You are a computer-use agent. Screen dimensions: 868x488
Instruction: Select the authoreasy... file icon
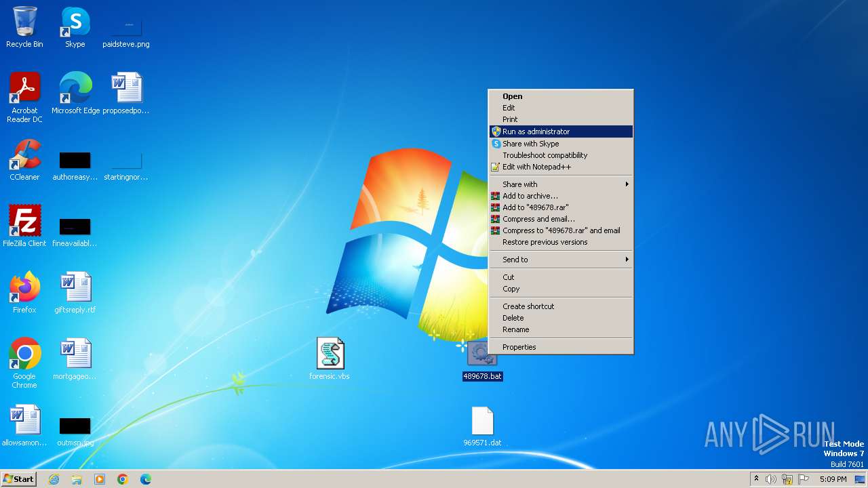(75, 165)
